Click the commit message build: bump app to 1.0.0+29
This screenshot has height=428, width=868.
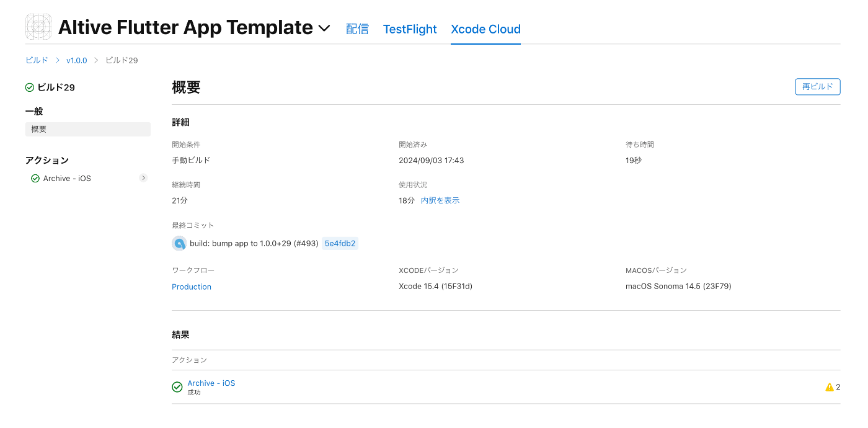click(x=254, y=243)
